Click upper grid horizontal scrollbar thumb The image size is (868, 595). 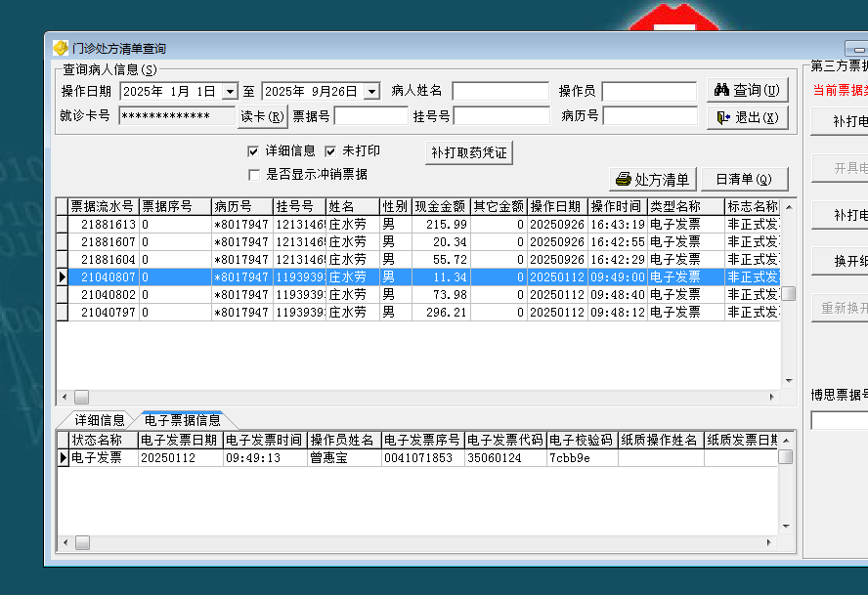point(81,397)
